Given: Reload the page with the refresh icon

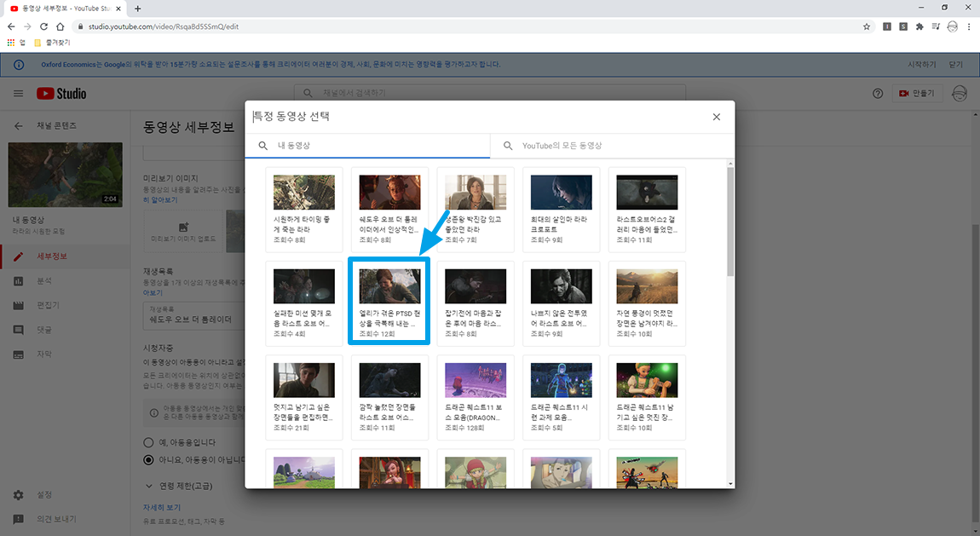Looking at the screenshot, I should pyautogui.click(x=43, y=26).
